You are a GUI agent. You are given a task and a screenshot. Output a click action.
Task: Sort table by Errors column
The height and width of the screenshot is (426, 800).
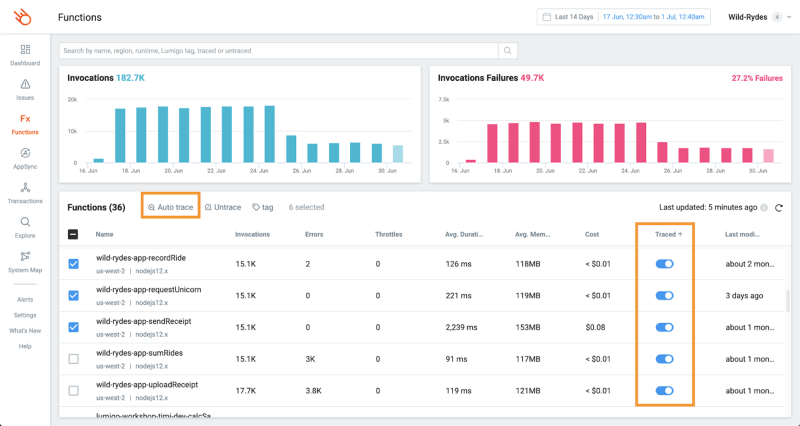tap(314, 234)
